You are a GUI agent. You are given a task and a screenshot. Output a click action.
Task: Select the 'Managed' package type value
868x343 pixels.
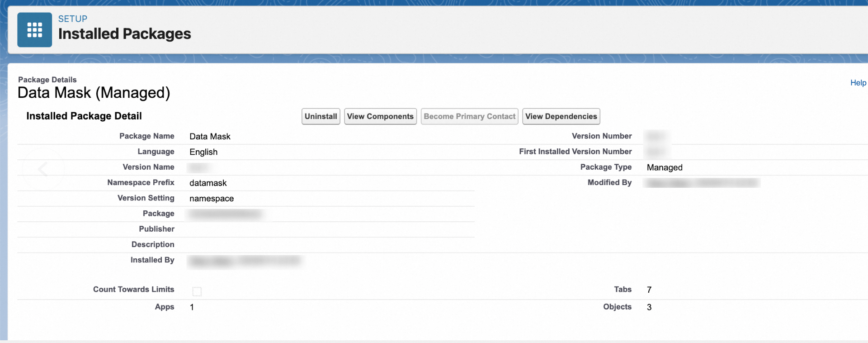pyautogui.click(x=665, y=167)
